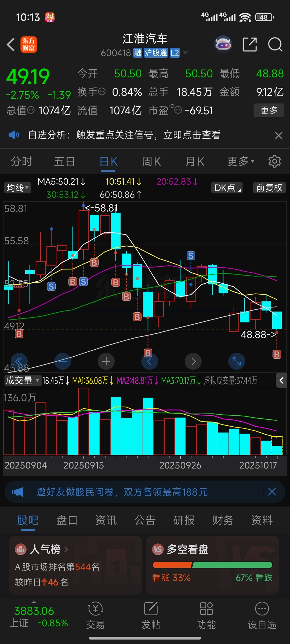Image resolution: width=290 pixels, height=644 pixels.
Task: Switch to 资料 tab
Action: click(262, 520)
